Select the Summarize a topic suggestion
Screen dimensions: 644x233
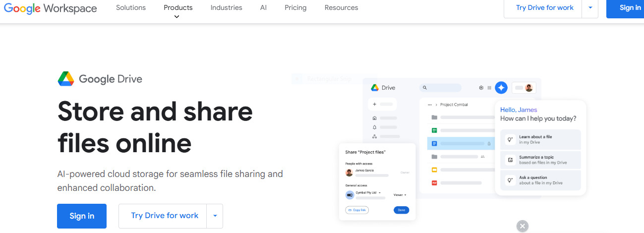540,160
